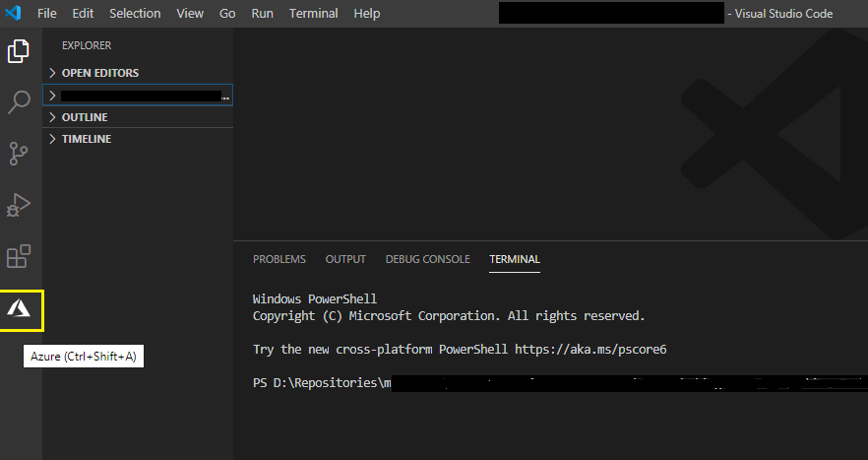Click the Microsoft Corporation copyright line

[x=449, y=316]
